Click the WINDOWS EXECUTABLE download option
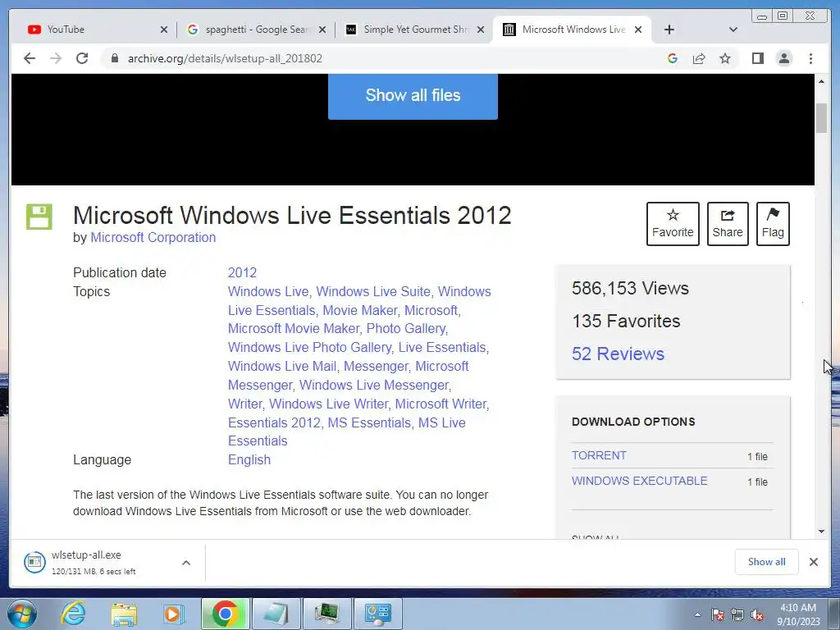 (640, 481)
